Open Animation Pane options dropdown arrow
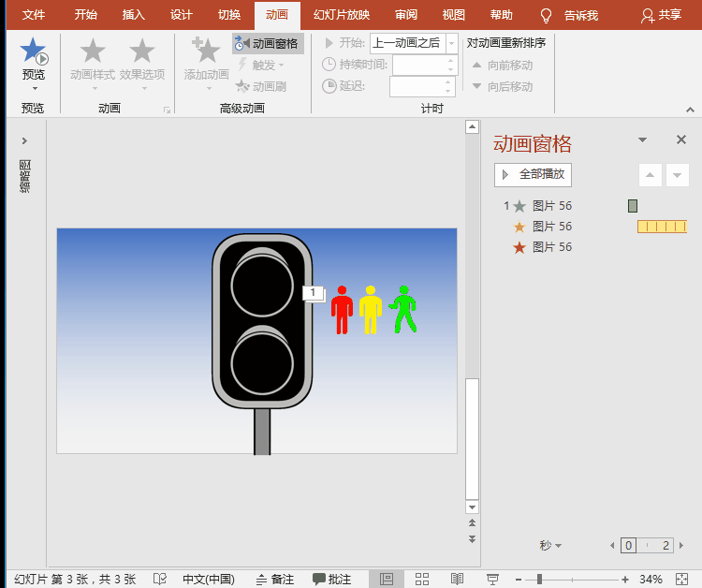This screenshot has width=702, height=588. click(642, 140)
